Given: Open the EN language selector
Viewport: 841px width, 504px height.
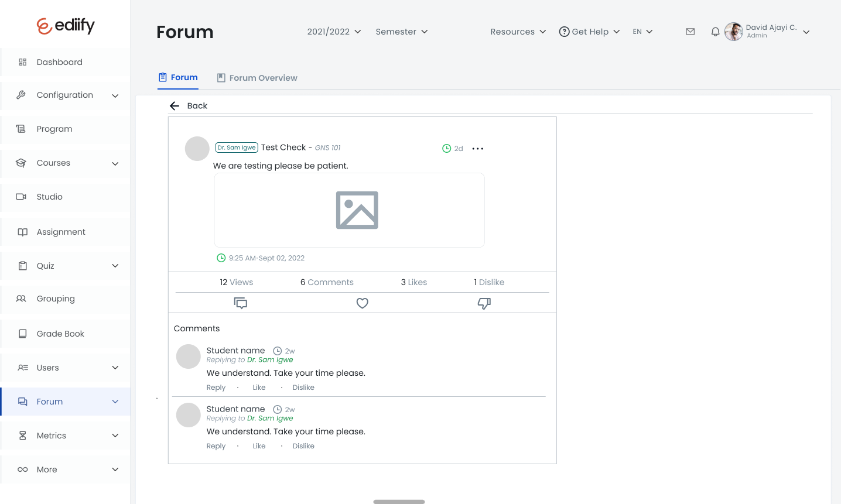Looking at the screenshot, I should pyautogui.click(x=642, y=31).
